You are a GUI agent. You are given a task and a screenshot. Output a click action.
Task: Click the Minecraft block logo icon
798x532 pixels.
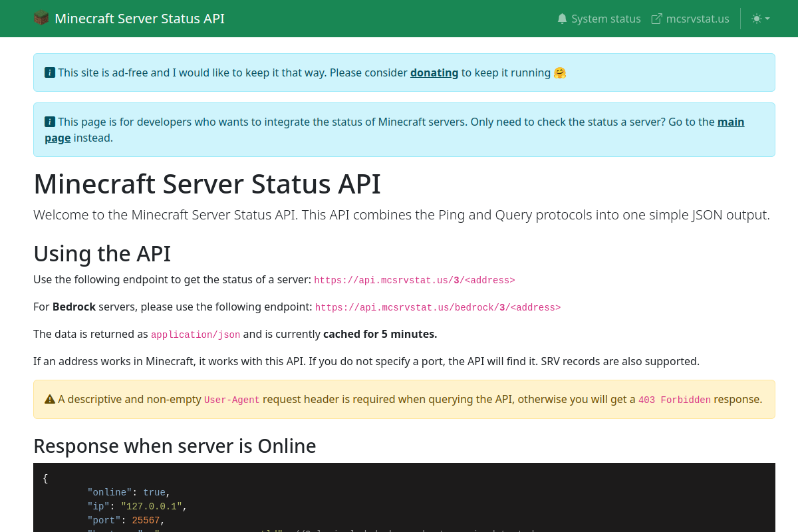click(x=41, y=18)
